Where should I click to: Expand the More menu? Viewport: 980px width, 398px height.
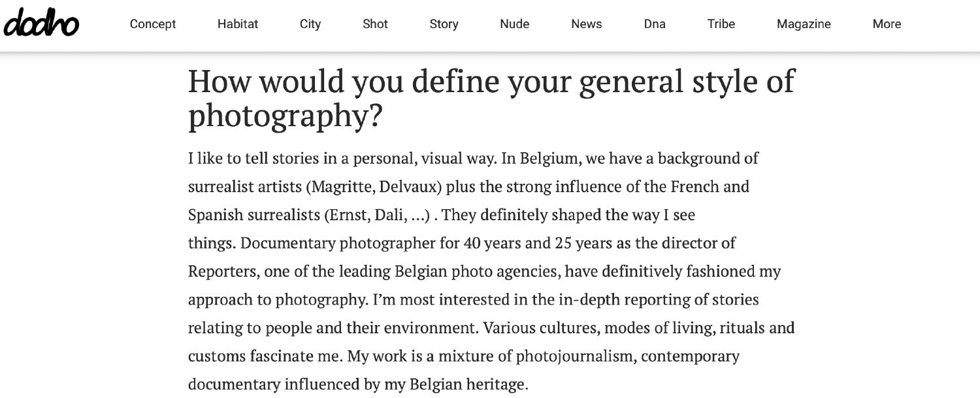(x=887, y=24)
